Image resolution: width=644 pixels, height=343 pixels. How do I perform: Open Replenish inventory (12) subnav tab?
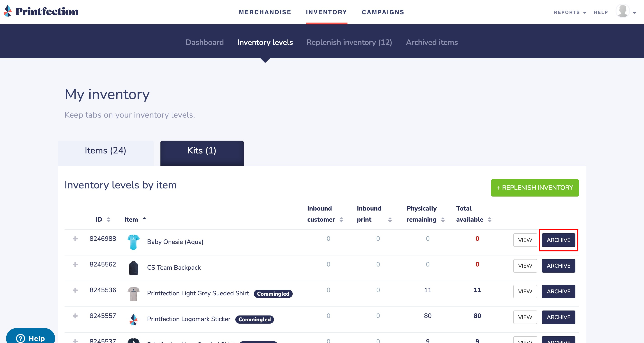(x=349, y=42)
